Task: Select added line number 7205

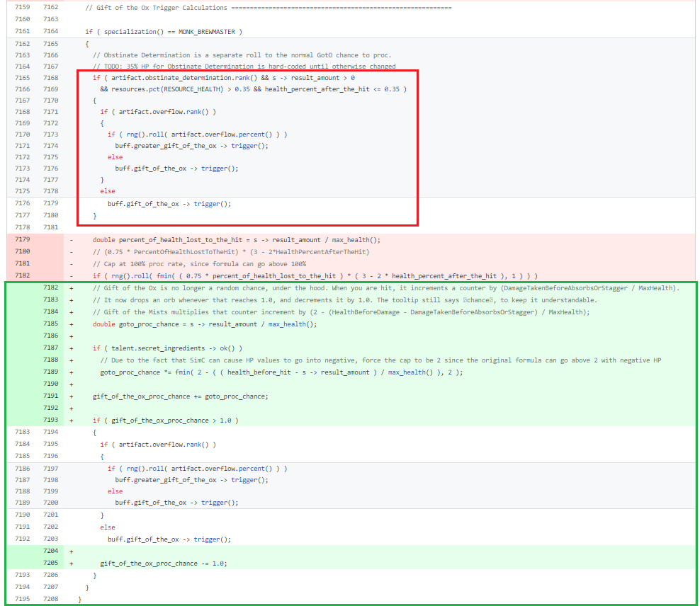Action: coord(50,563)
